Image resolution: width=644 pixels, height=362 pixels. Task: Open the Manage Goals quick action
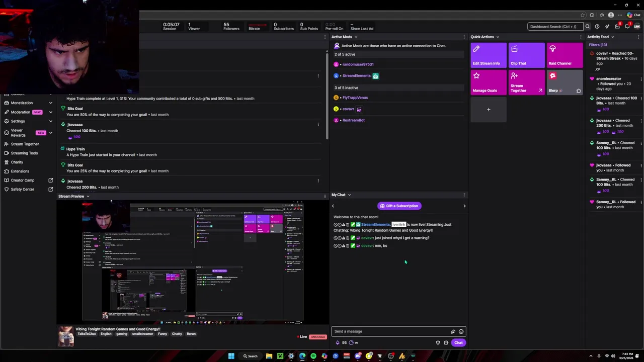tap(488, 82)
